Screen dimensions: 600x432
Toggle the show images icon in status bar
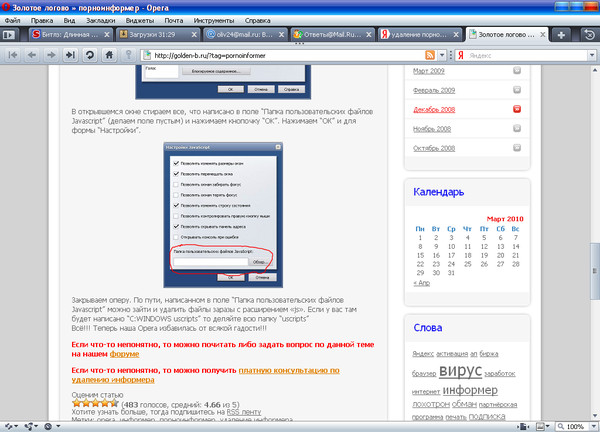[540, 426]
